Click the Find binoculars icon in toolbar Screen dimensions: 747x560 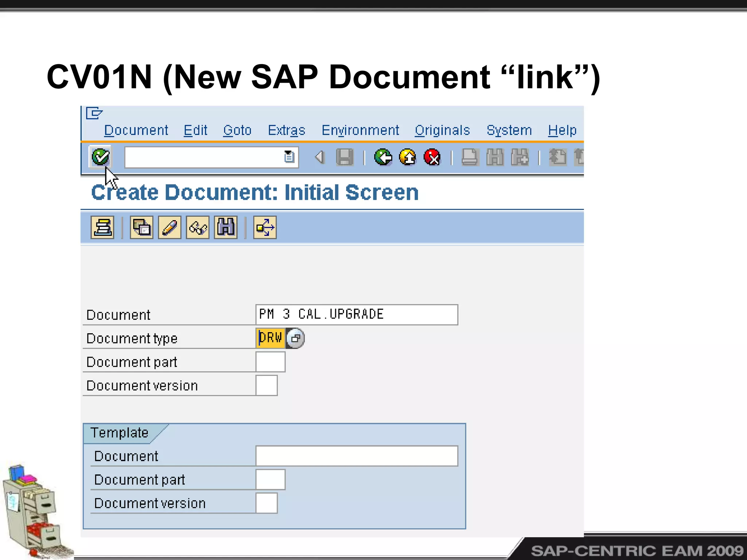495,157
